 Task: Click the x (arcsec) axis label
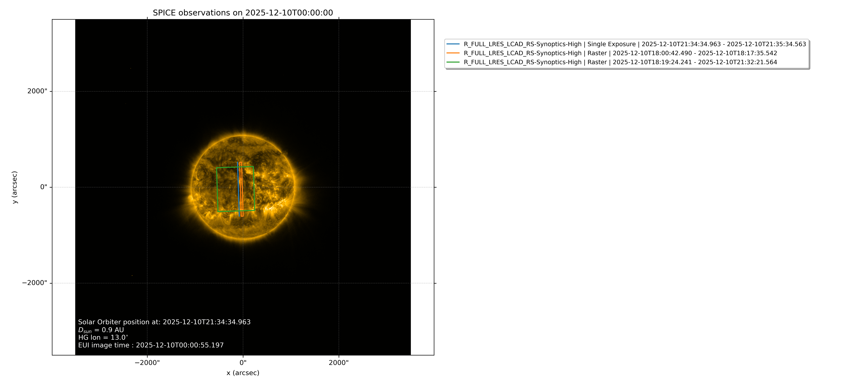(243, 373)
